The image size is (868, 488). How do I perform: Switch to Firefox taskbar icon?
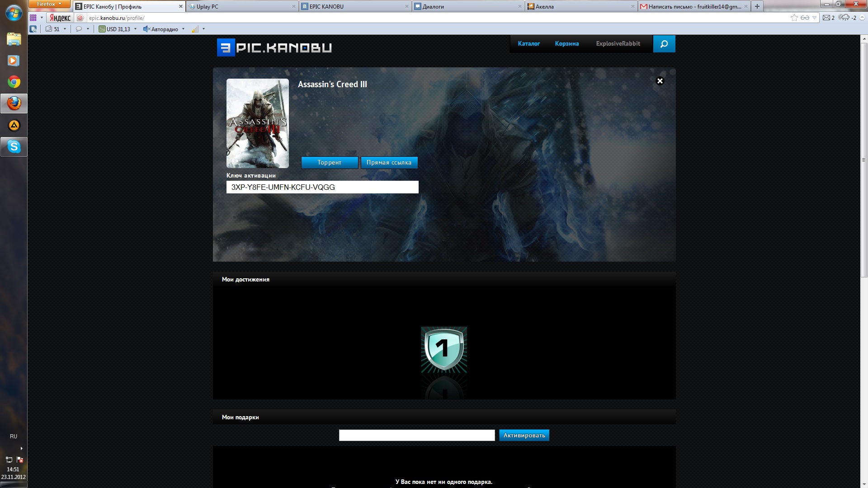(x=14, y=103)
